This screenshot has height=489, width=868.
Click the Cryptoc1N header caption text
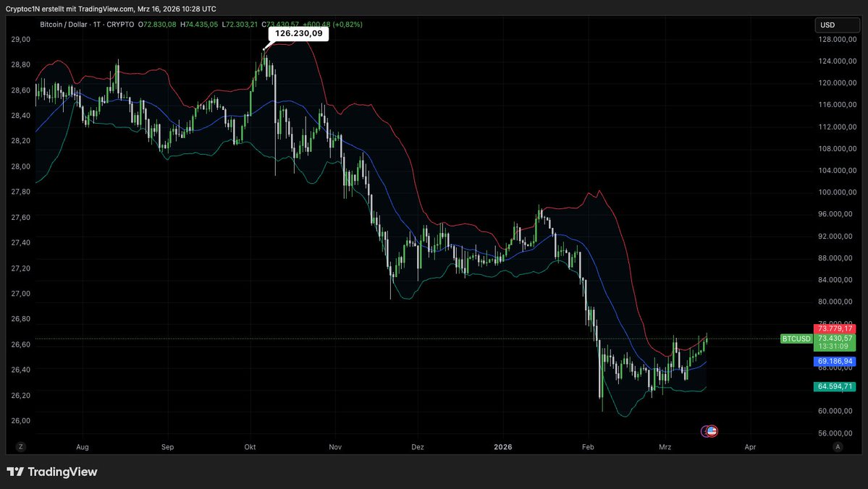[x=111, y=9]
